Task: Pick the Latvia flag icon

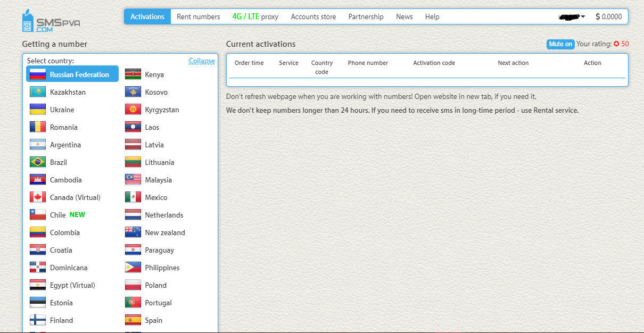Action: [x=133, y=145]
